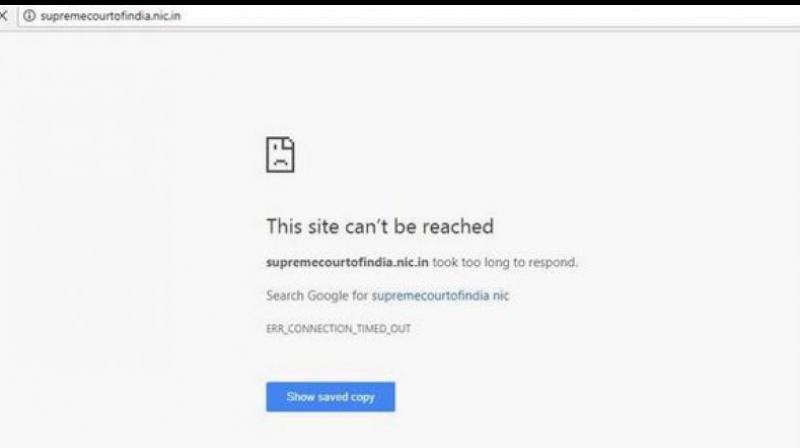800x448 pixels.
Task: Click the "This site can't be reached" heading
Action: [x=380, y=227]
